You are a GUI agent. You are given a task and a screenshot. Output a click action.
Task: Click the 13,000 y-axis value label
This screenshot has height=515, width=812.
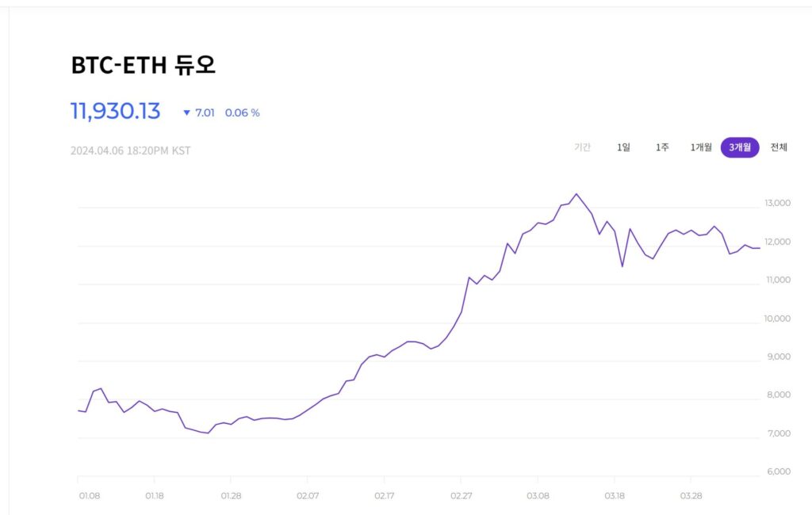777,204
